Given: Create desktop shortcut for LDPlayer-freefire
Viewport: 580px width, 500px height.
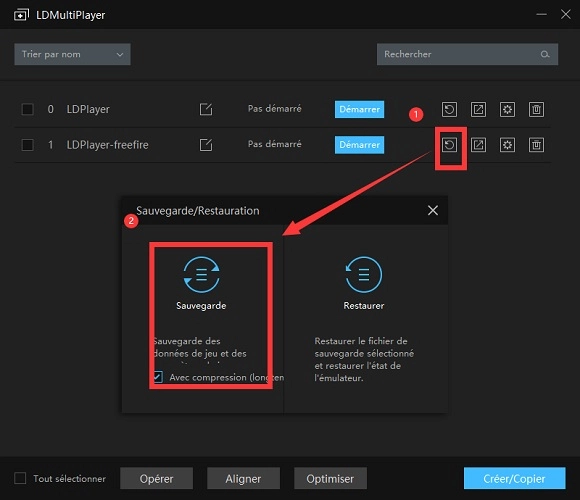Looking at the screenshot, I should [x=478, y=145].
